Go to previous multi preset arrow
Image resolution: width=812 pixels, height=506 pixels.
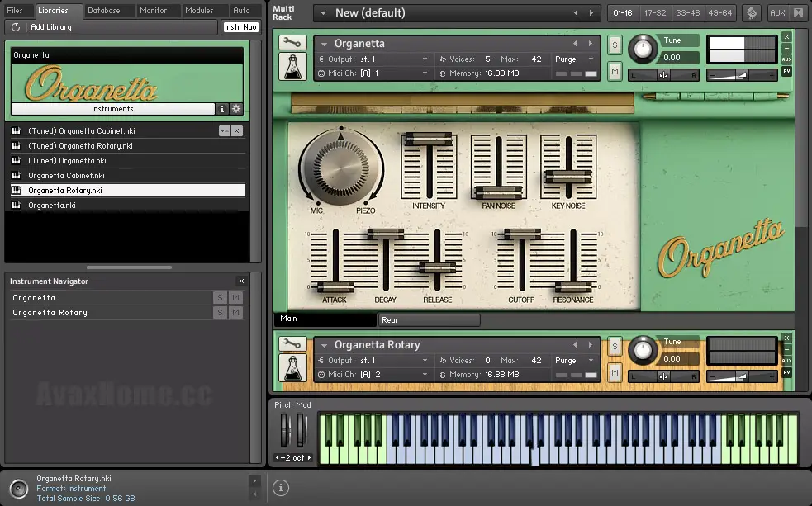tap(576, 13)
